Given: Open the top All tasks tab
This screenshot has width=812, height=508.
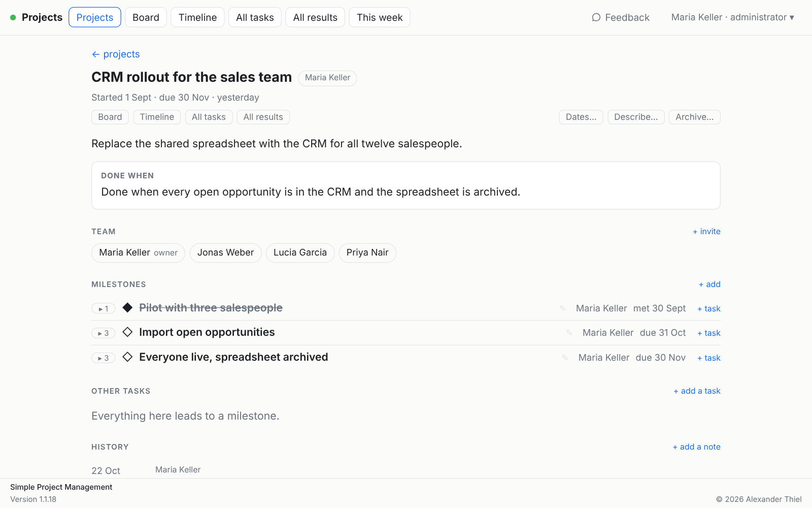Looking at the screenshot, I should click(x=255, y=17).
